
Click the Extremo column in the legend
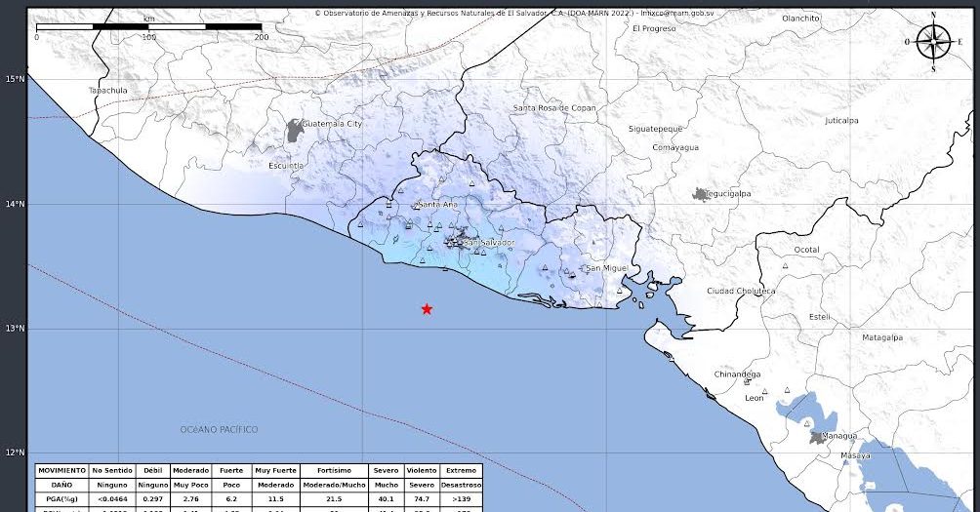pos(461,470)
